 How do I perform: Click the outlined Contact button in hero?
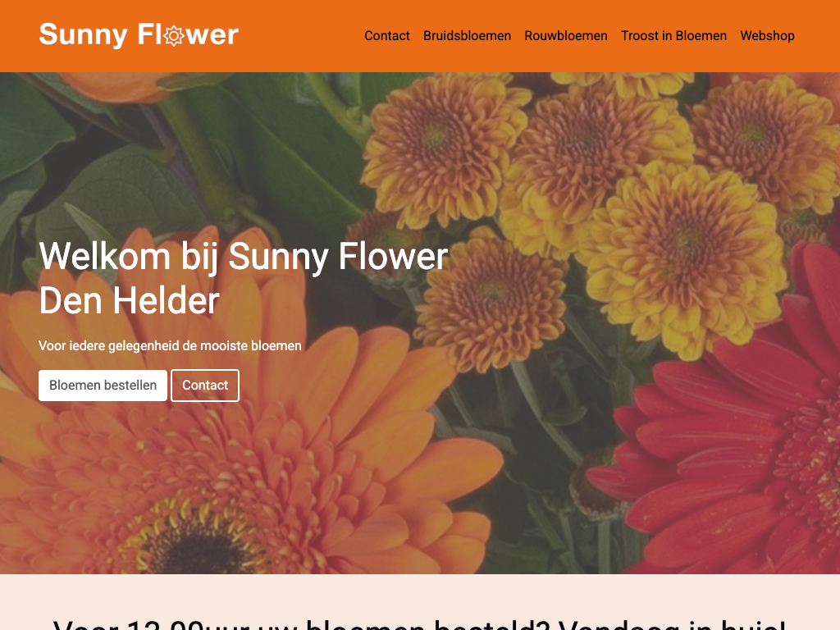(x=205, y=386)
